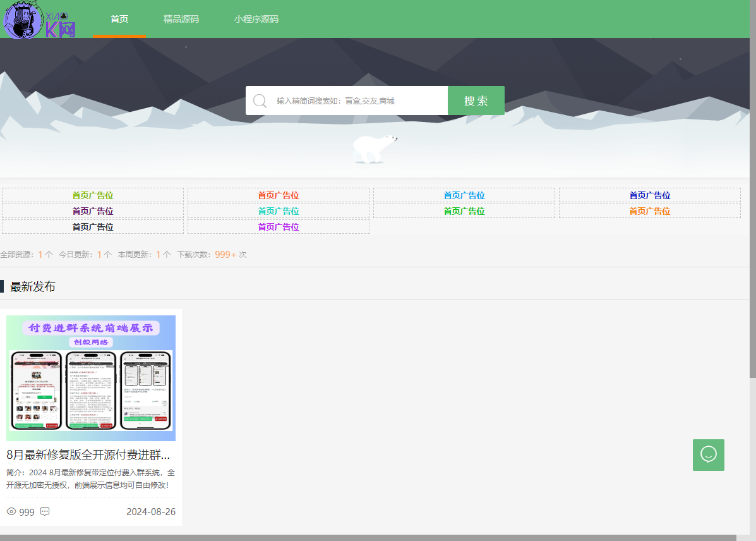
Task: Open the 精品源码 nav tab
Action: coord(181,19)
